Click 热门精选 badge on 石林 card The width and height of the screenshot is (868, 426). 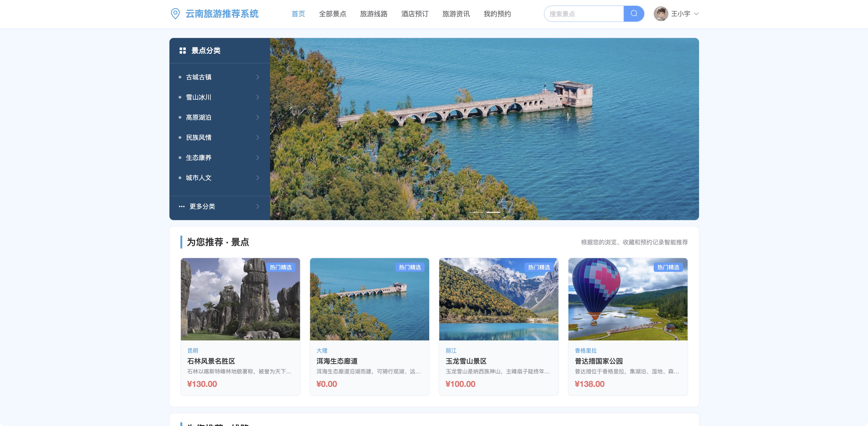281,267
